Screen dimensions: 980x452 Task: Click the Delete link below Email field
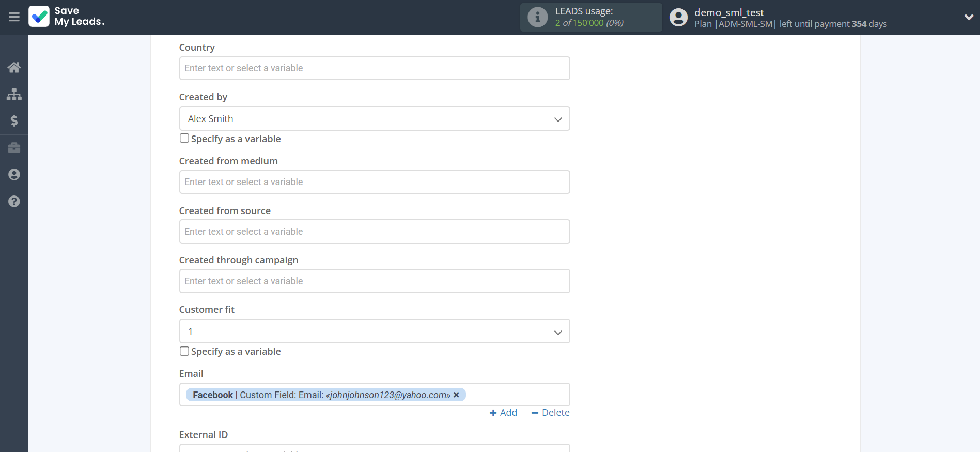(x=550, y=413)
